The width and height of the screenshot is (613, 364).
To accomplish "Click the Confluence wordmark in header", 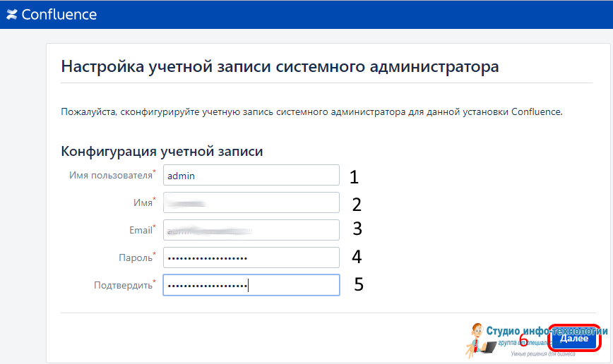I will pos(59,14).
